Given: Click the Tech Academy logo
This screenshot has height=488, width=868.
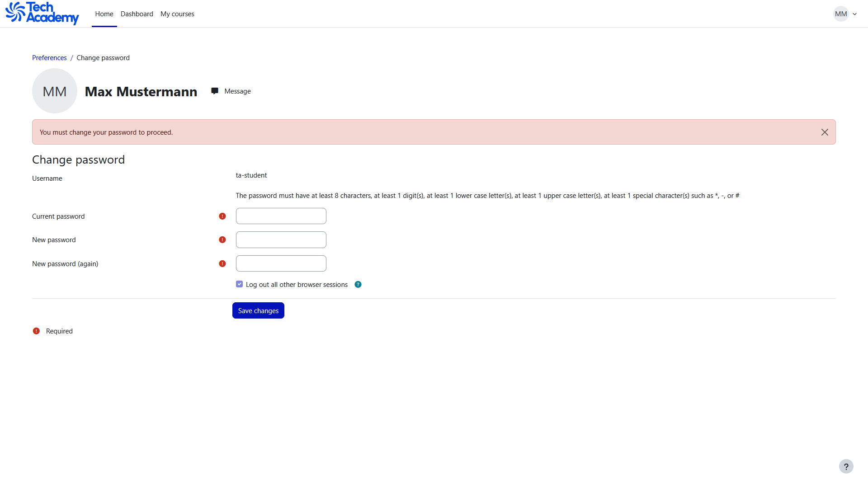Looking at the screenshot, I should point(42,13).
